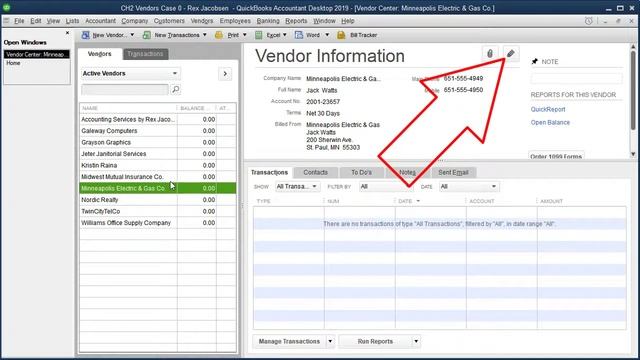Click the magnifier search icon in vendor list
This screenshot has width=640, height=360.
176,89
